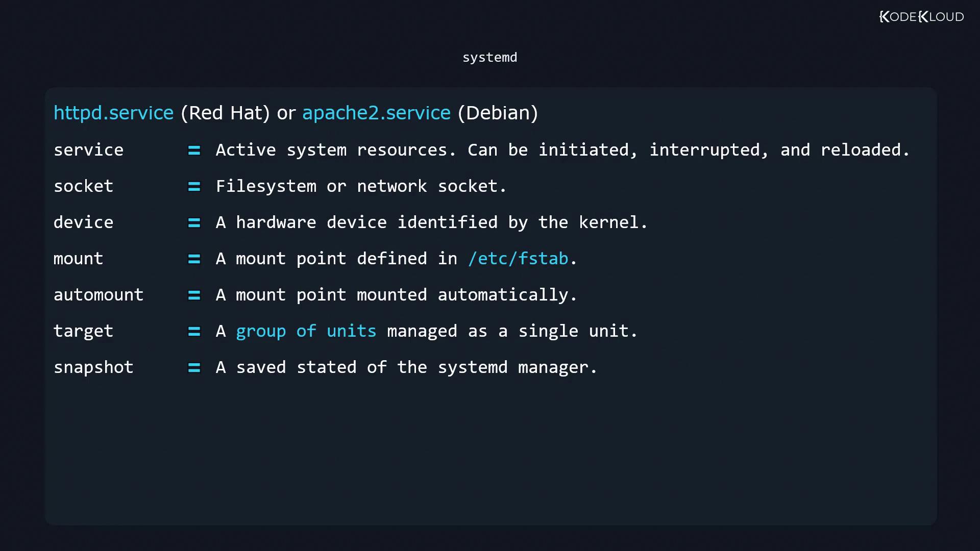Click the equals sign beside device

click(x=194, y=223)
